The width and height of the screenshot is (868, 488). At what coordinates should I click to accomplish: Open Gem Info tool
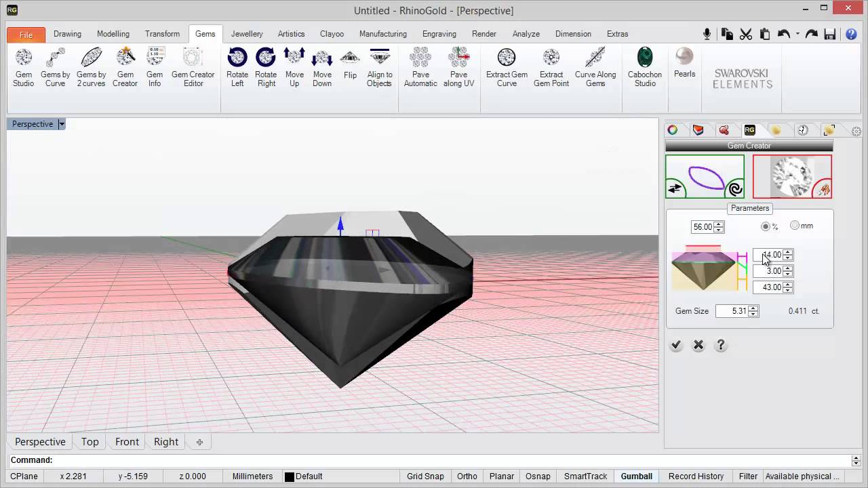point(155,68)
